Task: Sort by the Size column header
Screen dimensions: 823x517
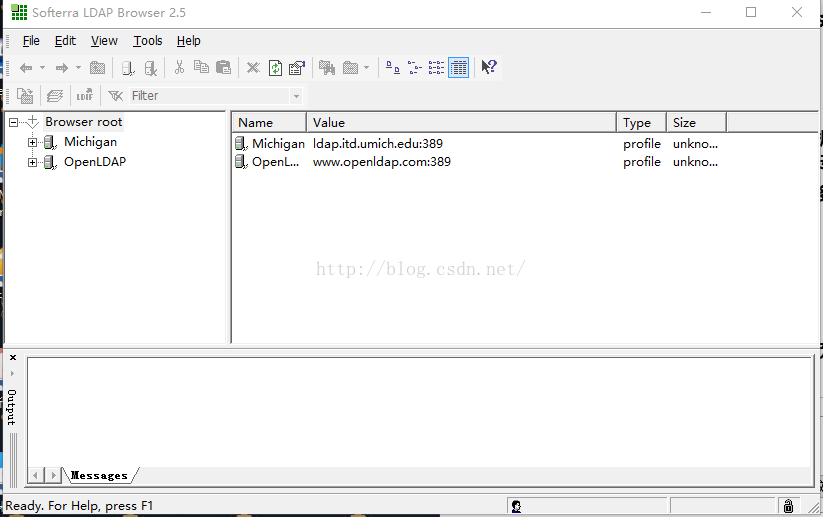Action: 697,123
